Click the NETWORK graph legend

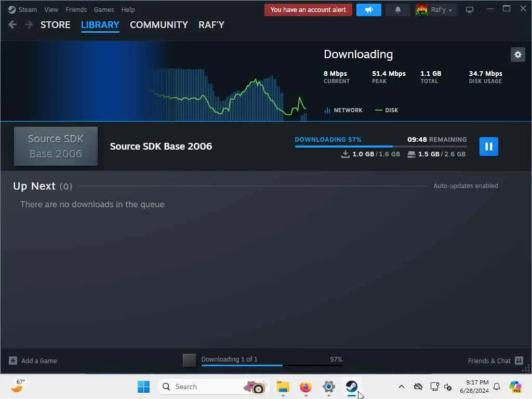pyautogui.click(x=343, y=110)
